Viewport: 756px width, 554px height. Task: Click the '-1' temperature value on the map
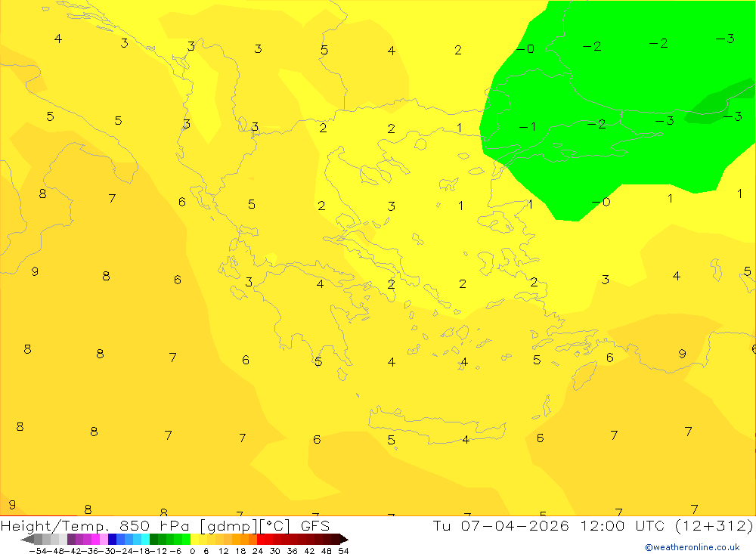527,127
